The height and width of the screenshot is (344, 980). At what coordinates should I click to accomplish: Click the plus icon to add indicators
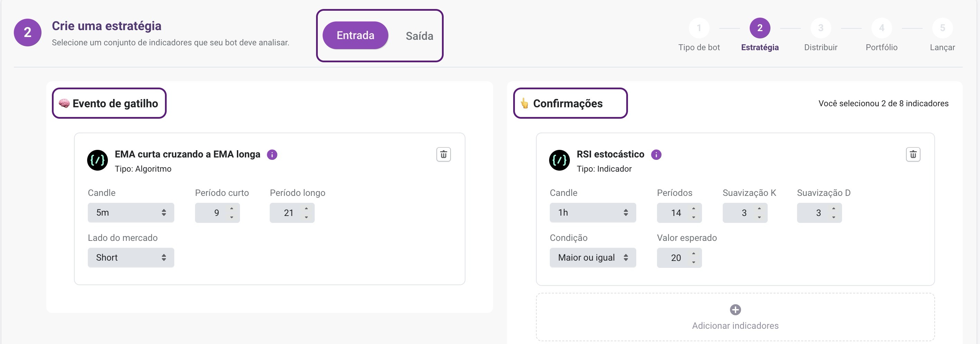click(x=736, y=310)
